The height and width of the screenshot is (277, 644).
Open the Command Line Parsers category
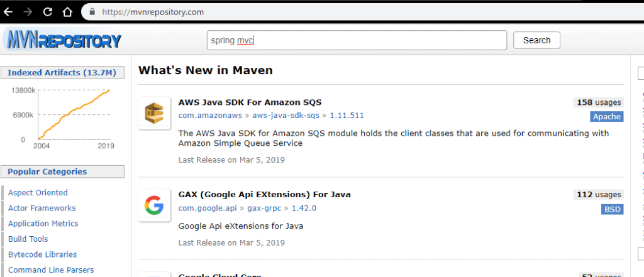point(51,270)
